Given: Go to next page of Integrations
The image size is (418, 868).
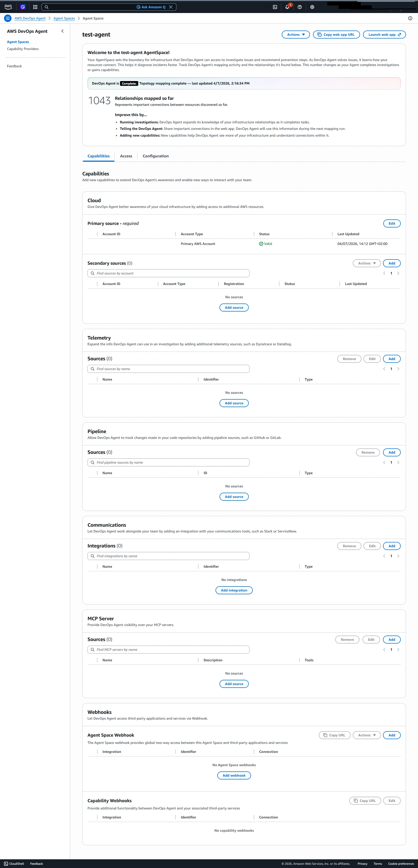Looking at the screenshot, I should coord(398,556).
